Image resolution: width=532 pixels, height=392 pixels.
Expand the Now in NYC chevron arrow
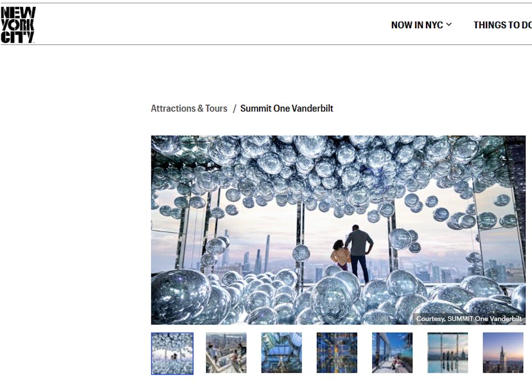[448, 24]
